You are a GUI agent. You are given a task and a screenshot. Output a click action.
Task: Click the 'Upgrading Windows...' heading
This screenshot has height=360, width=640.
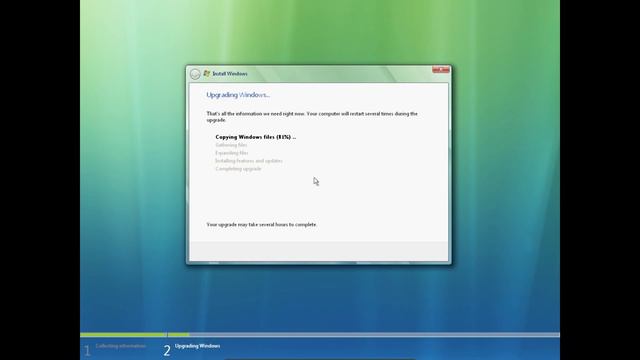pyautogui.click(x=238, y=95)
